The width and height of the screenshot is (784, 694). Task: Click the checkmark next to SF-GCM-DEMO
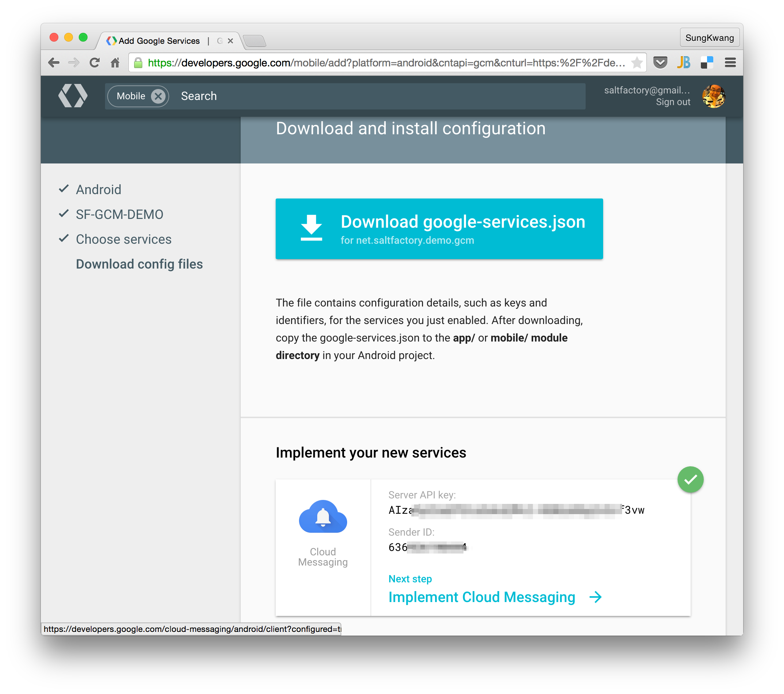coord(64,213)
